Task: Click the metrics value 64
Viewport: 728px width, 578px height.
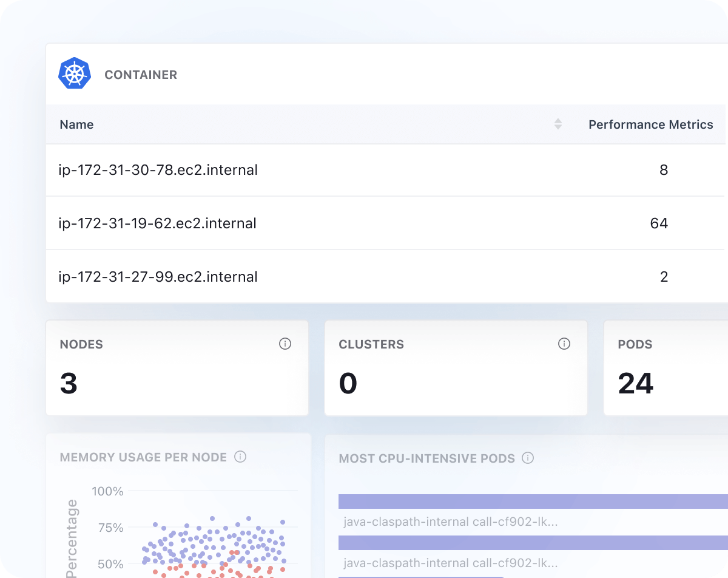Action: point(659,223)
